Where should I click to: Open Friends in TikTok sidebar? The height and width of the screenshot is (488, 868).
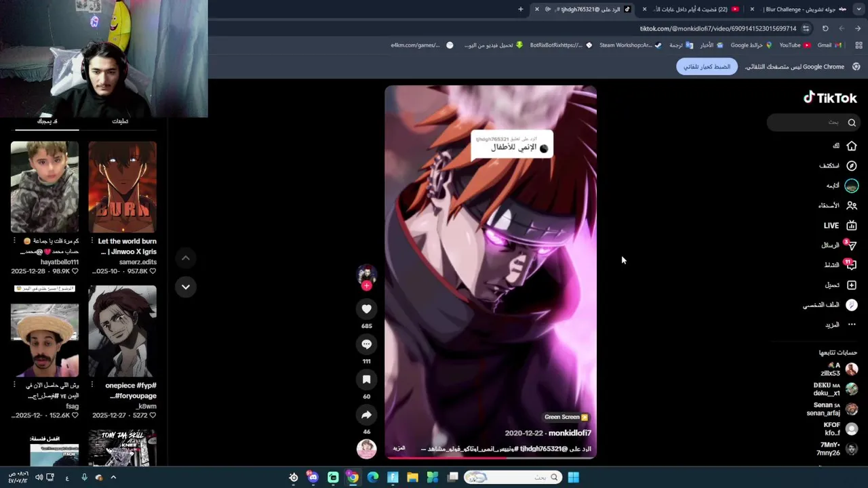pyautogui.click(x=838, y=205)
